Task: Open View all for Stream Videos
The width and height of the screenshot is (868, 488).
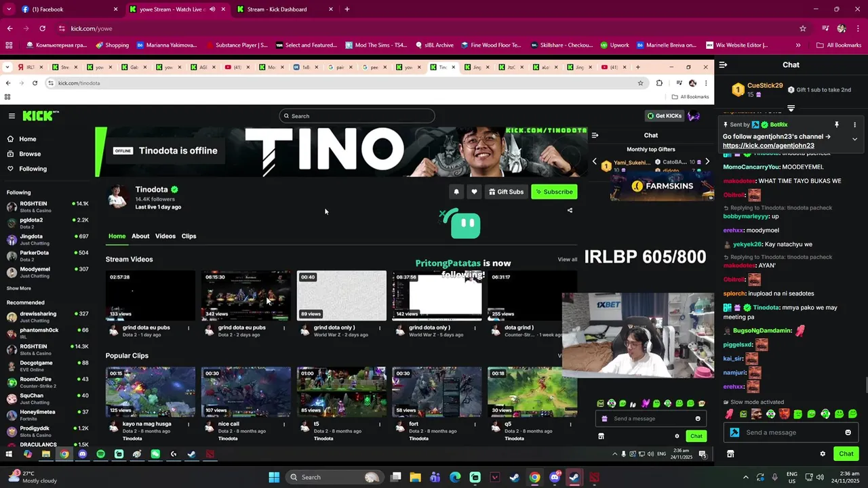Action: click(x=568, y=260)
